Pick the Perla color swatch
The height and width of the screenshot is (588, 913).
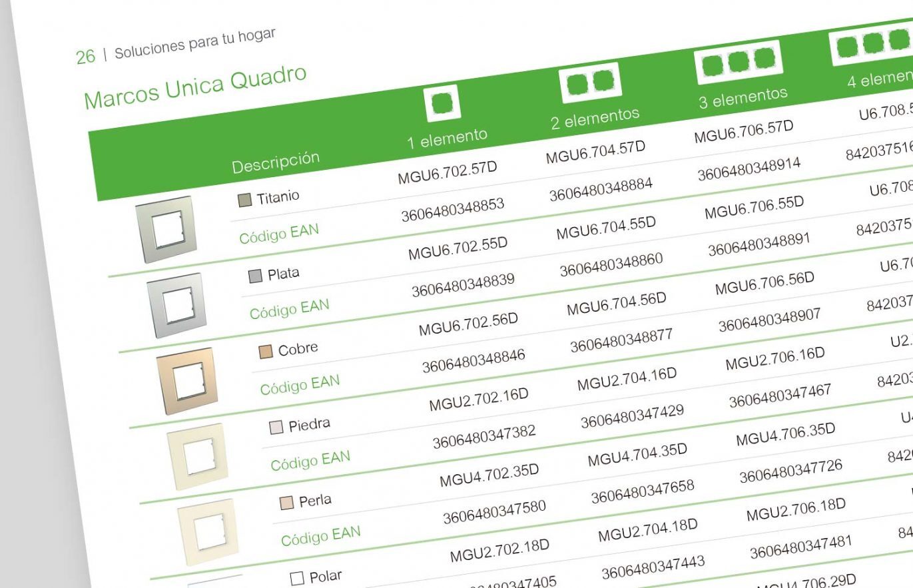(286, 503)
